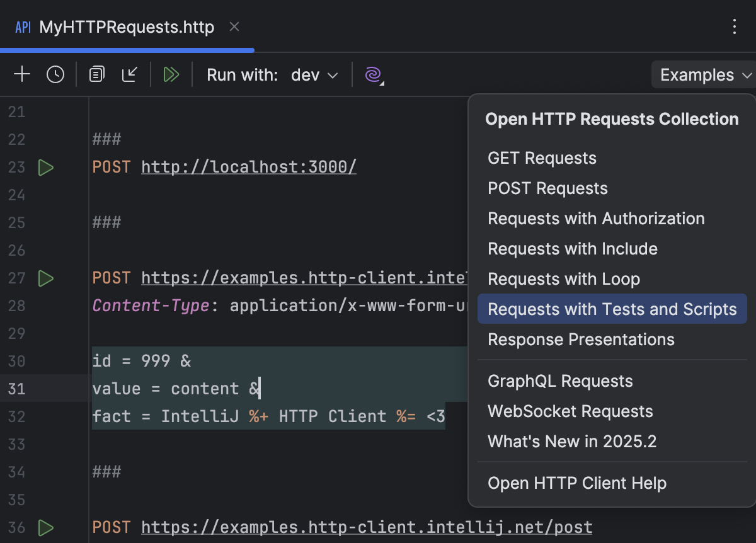
Task: Select 'Requests with Tests and Scripts'
Action: [612, 309]
